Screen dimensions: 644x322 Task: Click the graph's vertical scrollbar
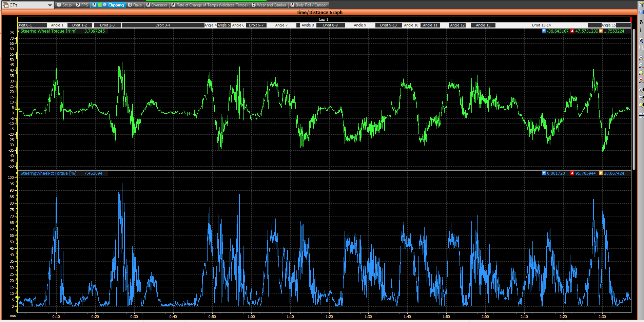pyautogui.click(x=634, y=99)
